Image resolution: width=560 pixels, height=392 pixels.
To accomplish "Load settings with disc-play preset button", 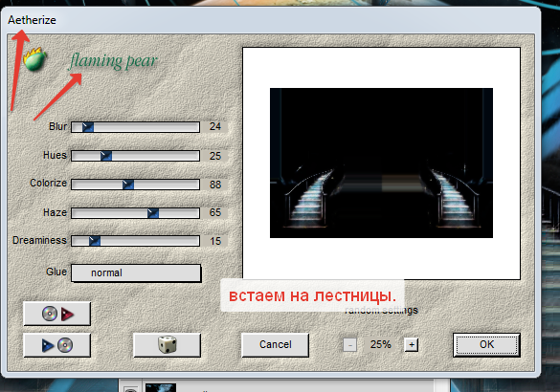I will (x=57, y=314).
